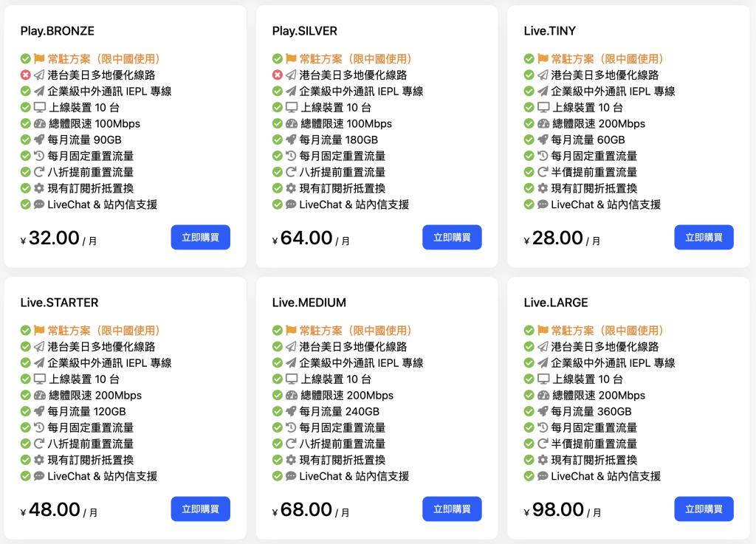Click green checkmark beside 每月流量 360GB
Image resolution: width=756 pixels, height=544 pixels.
[x=529, y=412]
